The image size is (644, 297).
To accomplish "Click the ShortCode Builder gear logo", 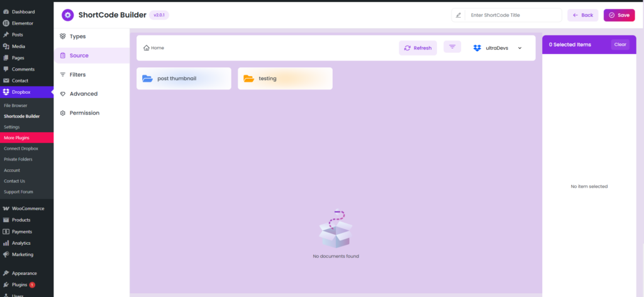I will 68,15.
